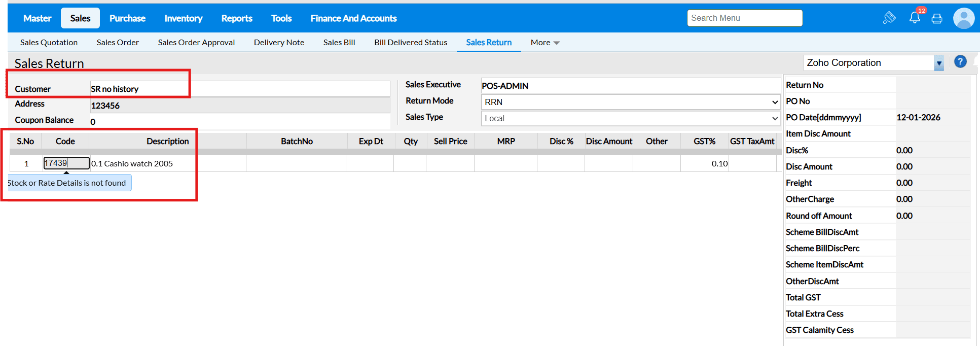Expand the Zoho Corporation company dropdown
This screenshot has height=346, width=980.
[x=939, y=63]
